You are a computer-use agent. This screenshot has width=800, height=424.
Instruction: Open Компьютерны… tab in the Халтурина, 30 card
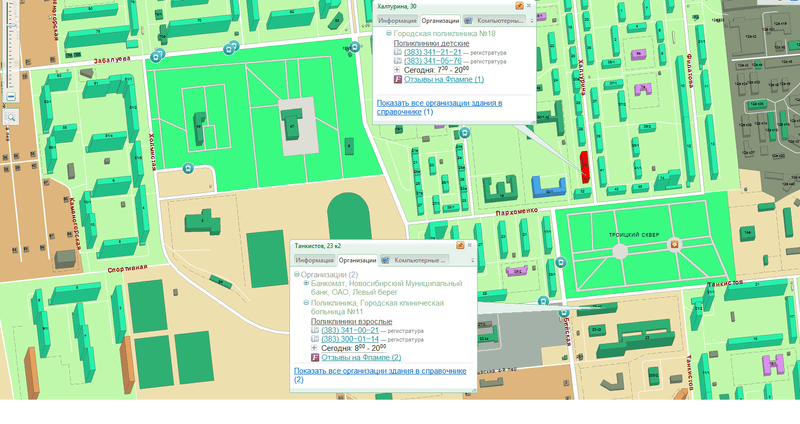coord(494,20)
